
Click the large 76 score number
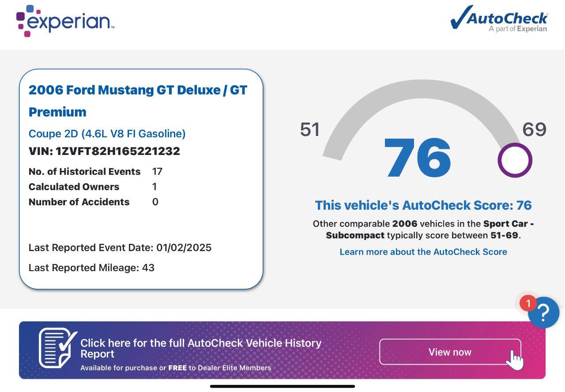tap(418, 158)
